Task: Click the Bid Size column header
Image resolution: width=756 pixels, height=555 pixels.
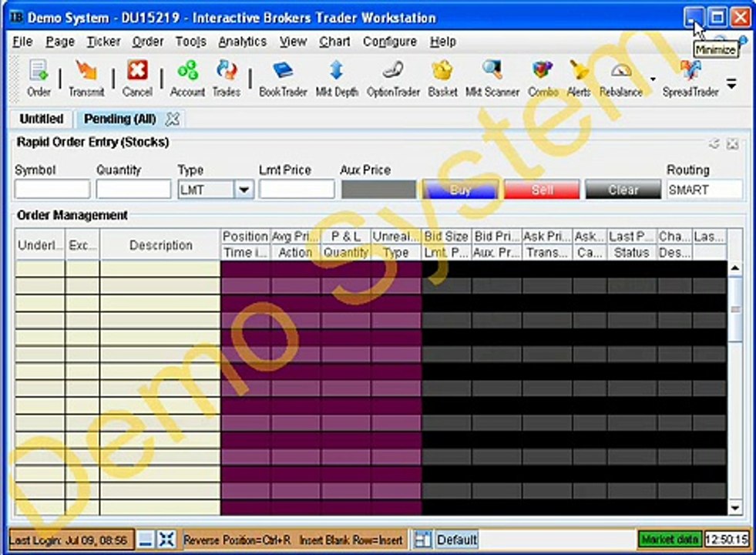Action: click(x=446, y=237)
